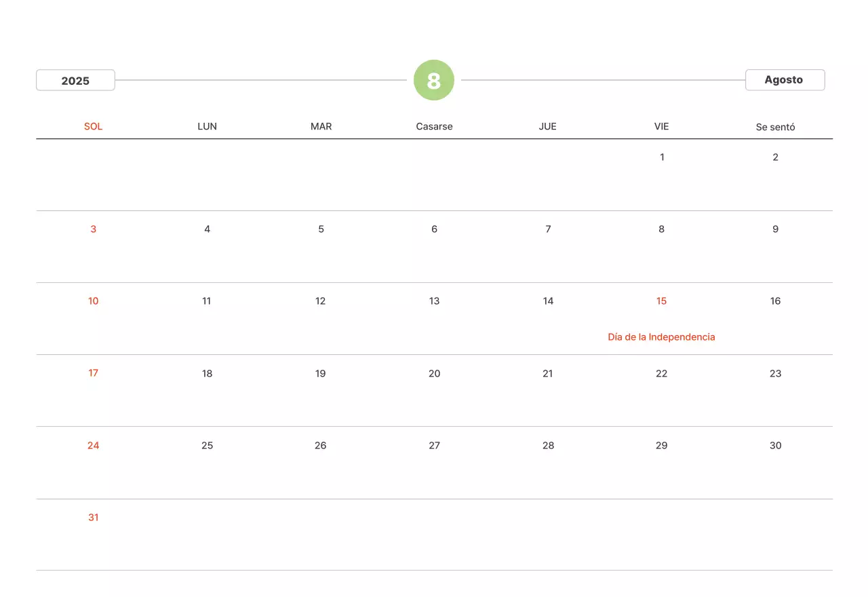
Task: Click the 2025 year box
Action: (75, 80)
